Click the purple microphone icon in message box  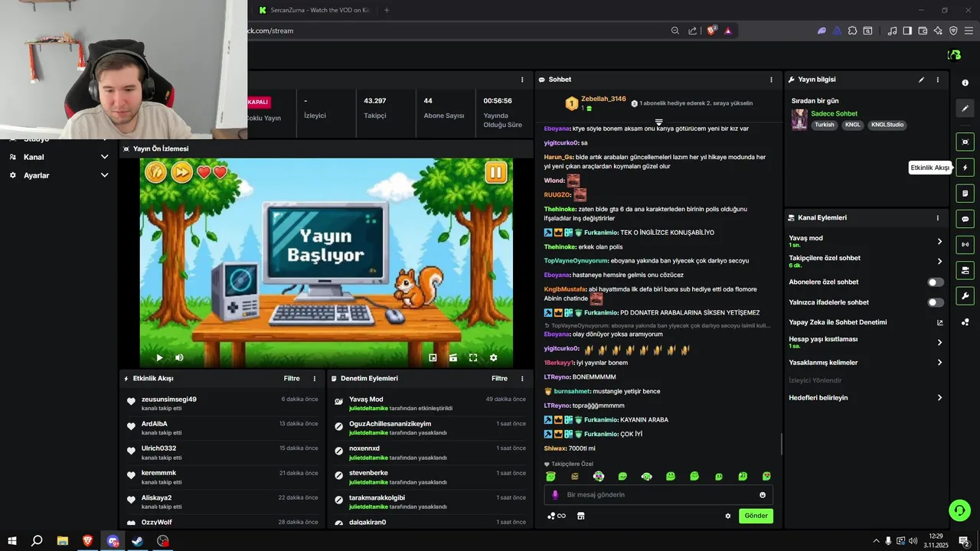pyautogui.click(x=555, y=495)
